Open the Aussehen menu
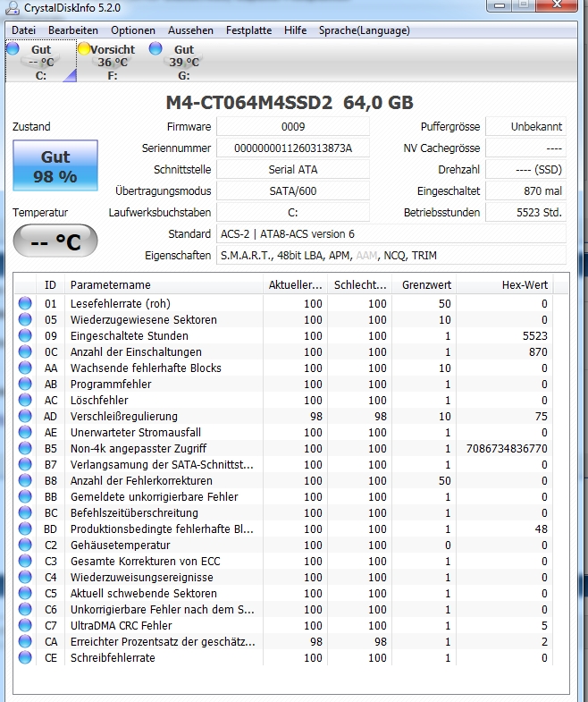588x702 pixels. pyautogui.click(x=190, y=30)
